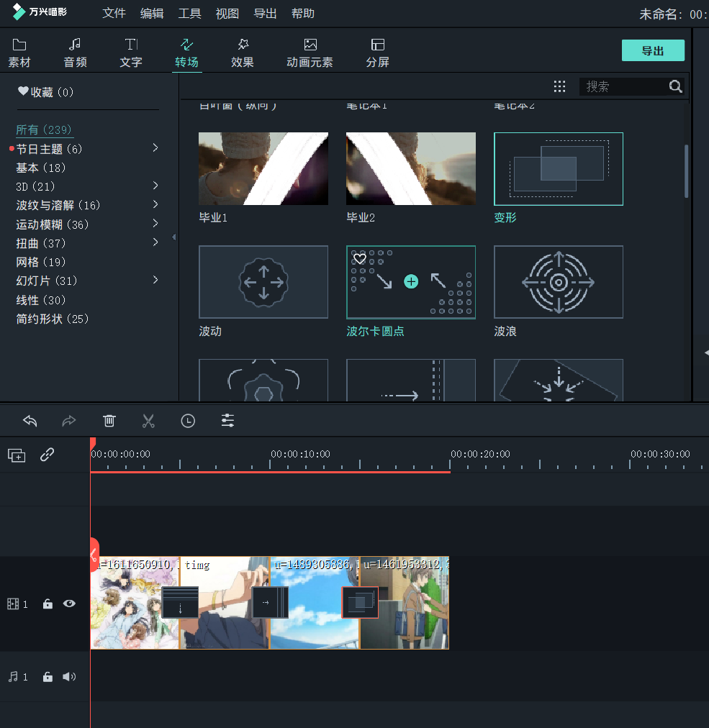Open the 文件 menu
The height and width of the screenshot is (728, 709).
tap(114, 13)
